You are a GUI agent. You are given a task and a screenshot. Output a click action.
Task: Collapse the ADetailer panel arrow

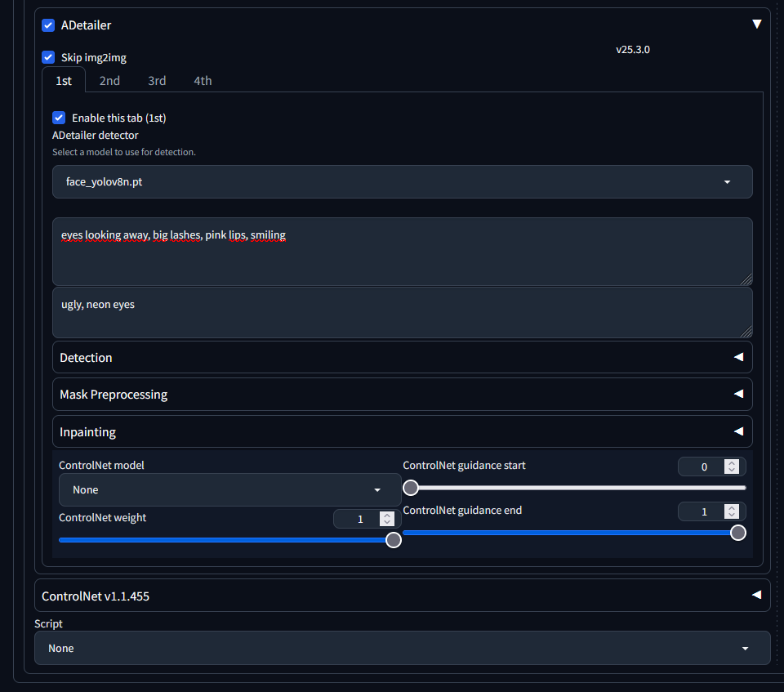click(756, 25)
